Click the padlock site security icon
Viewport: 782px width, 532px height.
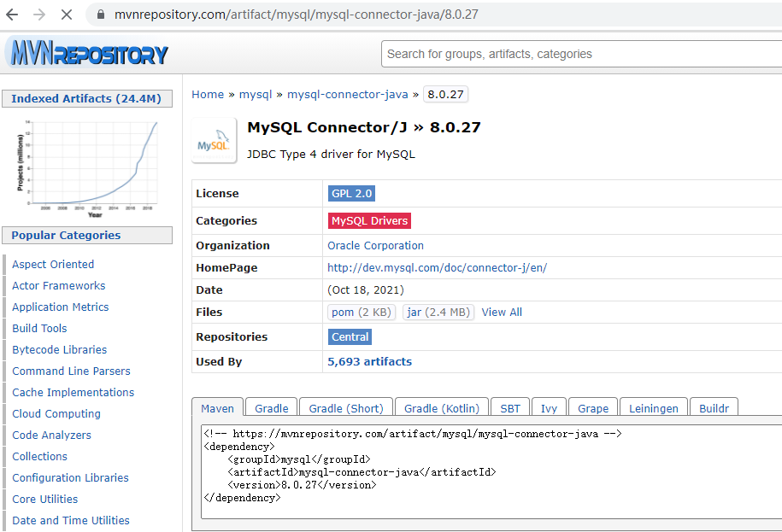point(101,15)
